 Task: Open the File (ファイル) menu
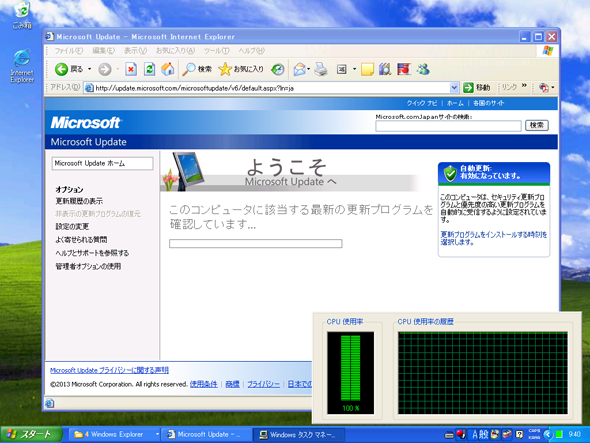pos(68,51)
